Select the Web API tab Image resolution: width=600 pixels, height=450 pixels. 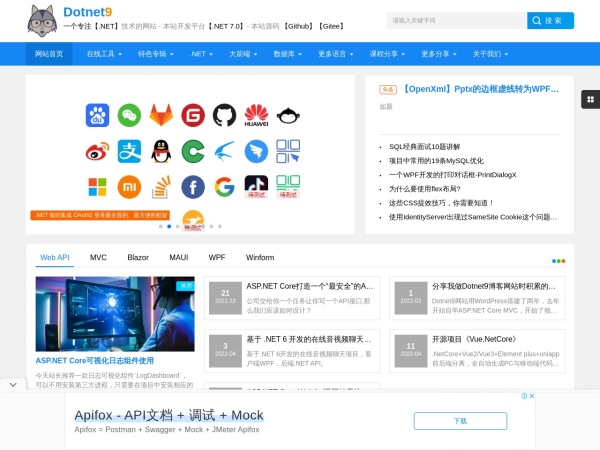[x=55, y=258]
